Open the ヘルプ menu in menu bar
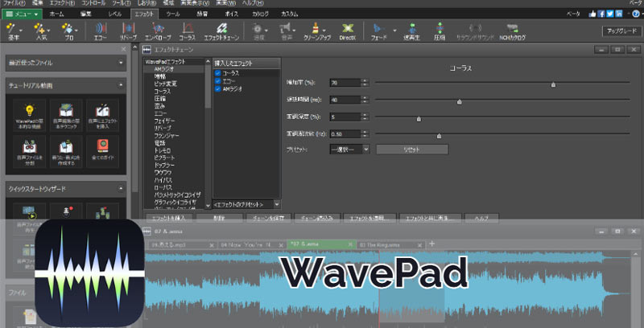644x328 pixels. point(253,3)
